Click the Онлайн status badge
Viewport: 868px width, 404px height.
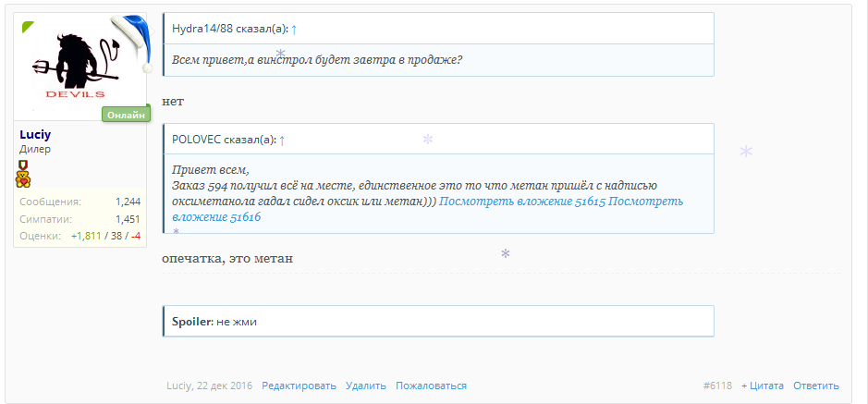[x=127, y=115]
